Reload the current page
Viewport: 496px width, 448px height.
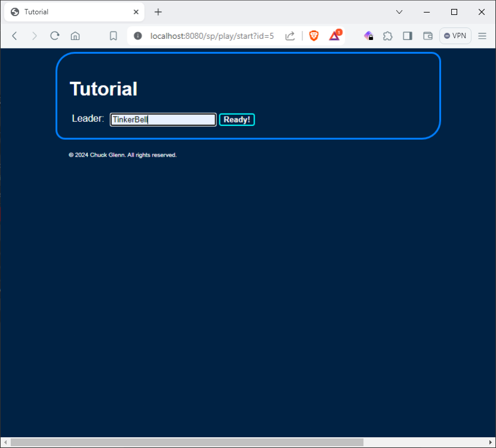pyautogui.click(x=54, y=36)
